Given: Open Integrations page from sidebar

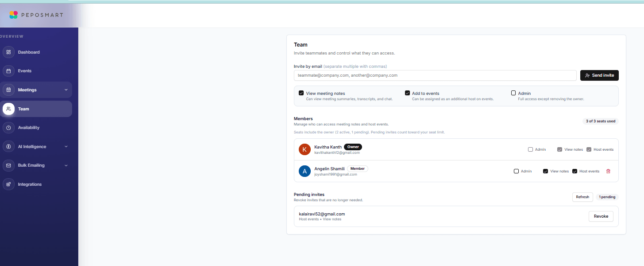Looking at the screenshot, I should click(x=36, y=184).
